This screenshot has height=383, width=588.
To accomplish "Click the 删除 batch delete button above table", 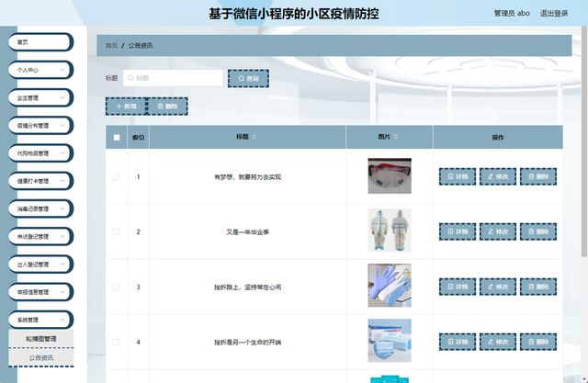I will pos(167,107).
